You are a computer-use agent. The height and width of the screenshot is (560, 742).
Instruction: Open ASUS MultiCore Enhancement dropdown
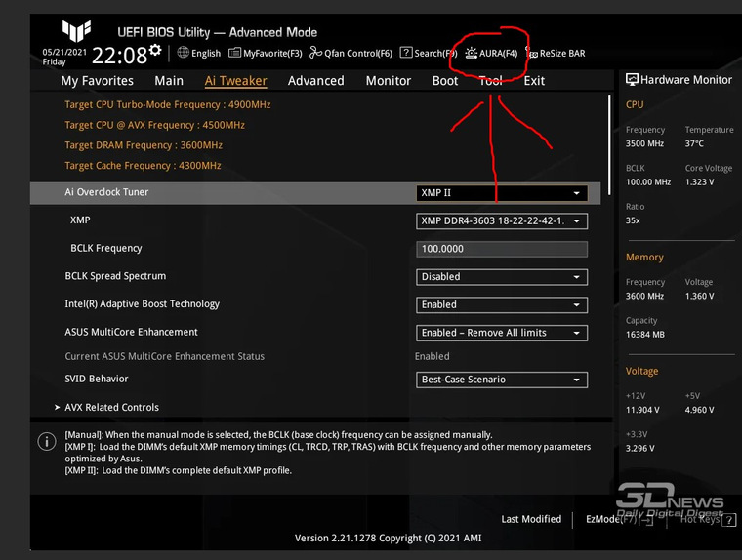(x=502, y=333)
